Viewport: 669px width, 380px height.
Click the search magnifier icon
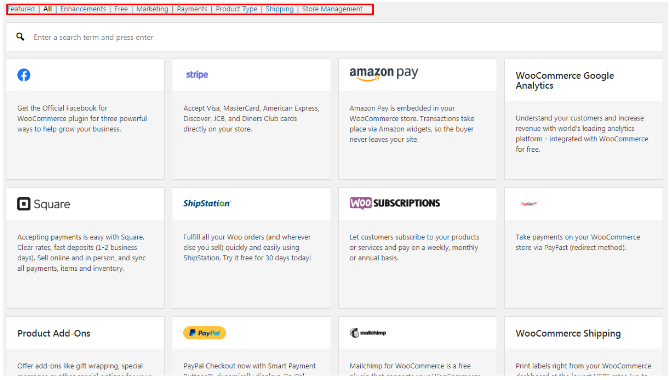click(x=20, y=37)
